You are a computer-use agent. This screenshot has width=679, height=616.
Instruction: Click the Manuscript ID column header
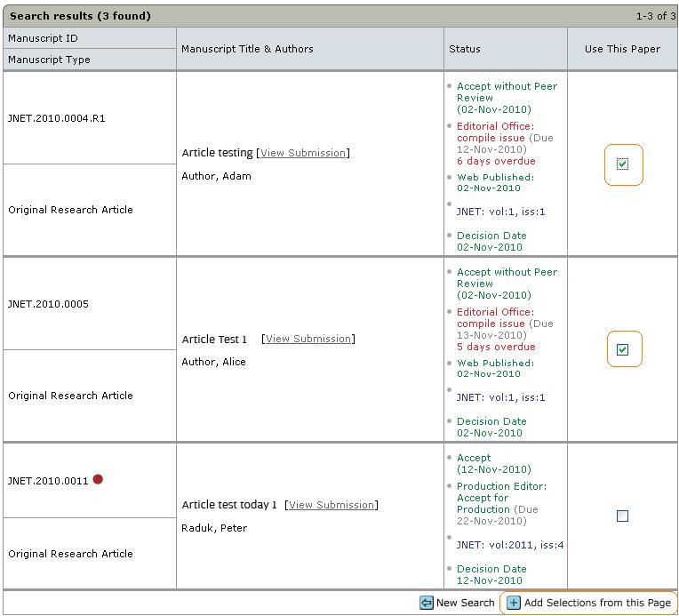pyautogui.click(x=43, y=38)
